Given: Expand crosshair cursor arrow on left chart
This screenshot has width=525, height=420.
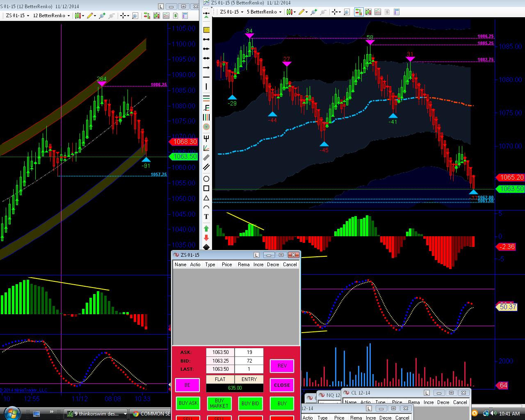Looking at the screenshot, I should [x=128, y=16].
